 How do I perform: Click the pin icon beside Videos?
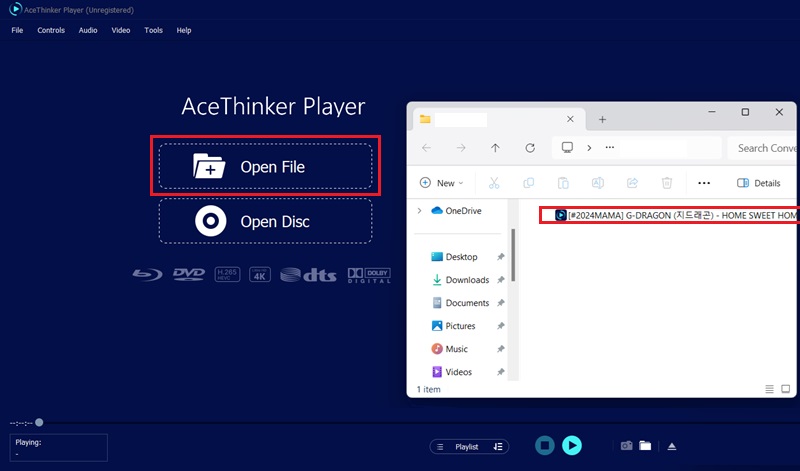coord(501,371)
